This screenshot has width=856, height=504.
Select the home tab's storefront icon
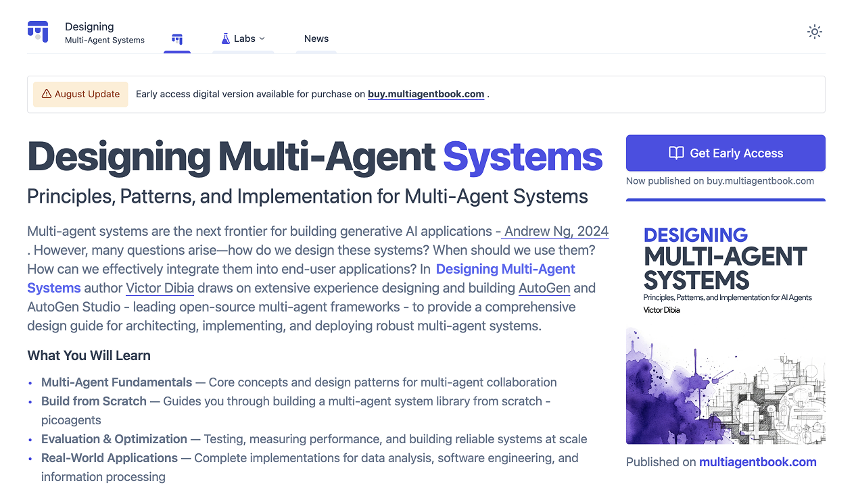tap(176, 39)
